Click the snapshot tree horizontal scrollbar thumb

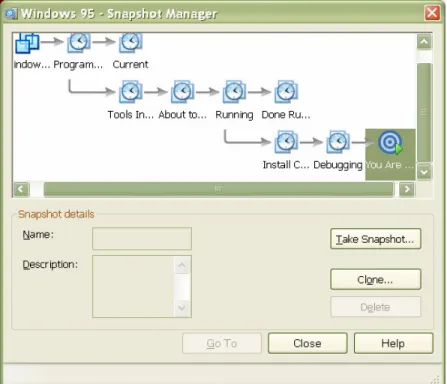pyautogui.click(x=218, y=189)
